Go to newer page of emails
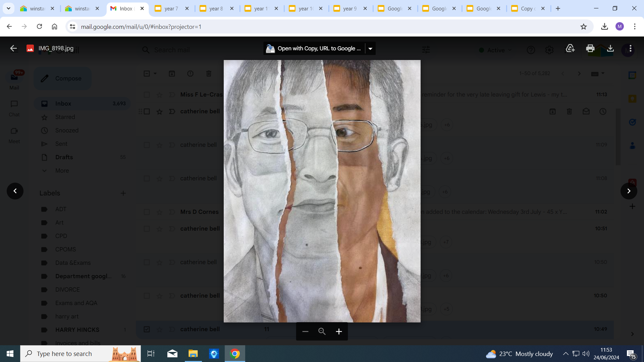This screenshot has height=362, width=644. [563, 73]
